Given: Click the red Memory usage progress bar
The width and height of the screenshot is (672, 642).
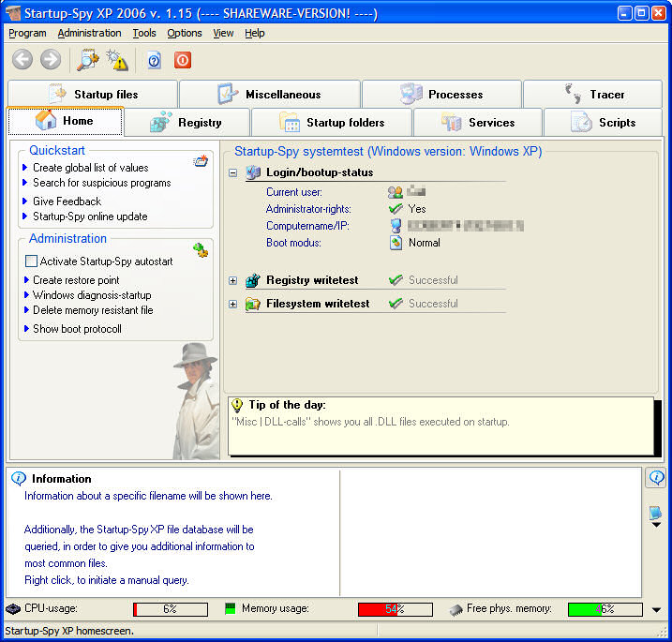Looking at the screenshot, I should coord(396,609).
